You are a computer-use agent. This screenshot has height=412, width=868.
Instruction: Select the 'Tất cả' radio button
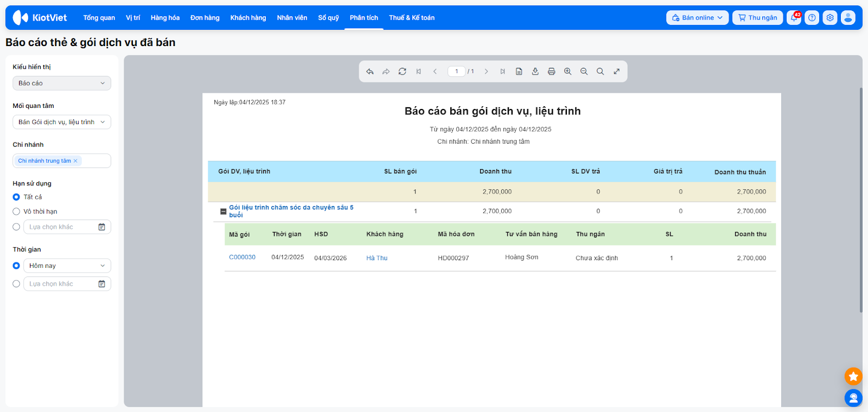[16, 197]
